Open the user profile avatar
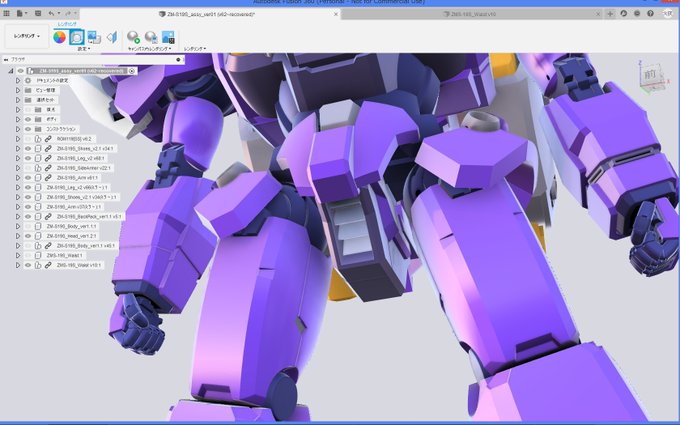 (667, 13)
